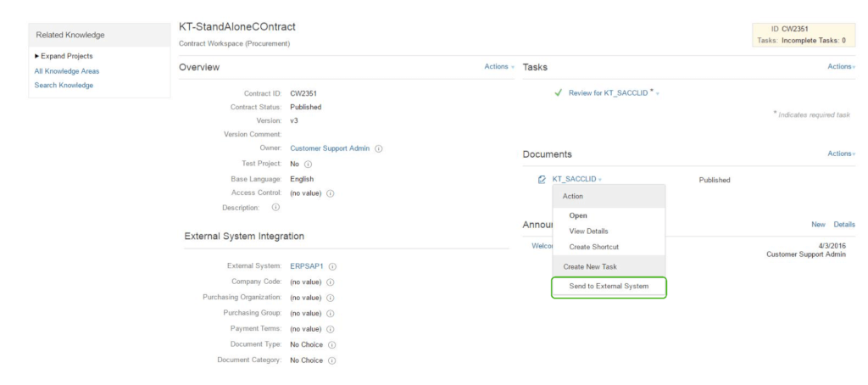Click Contract ID value CW2351 in Overview
This screenshot has height=385, width=868.
[x=303, y=93]
